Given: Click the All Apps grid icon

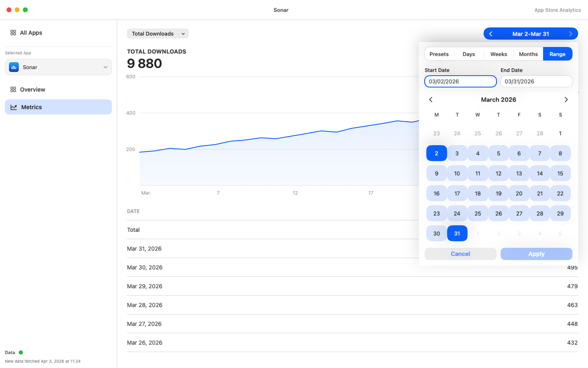Looking at the screenshot, I should click(x=13, y=33).
